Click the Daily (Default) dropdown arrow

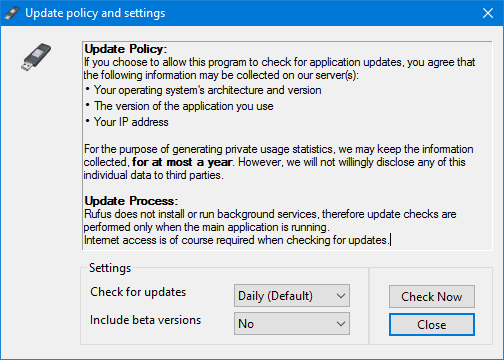pos(341,296)
